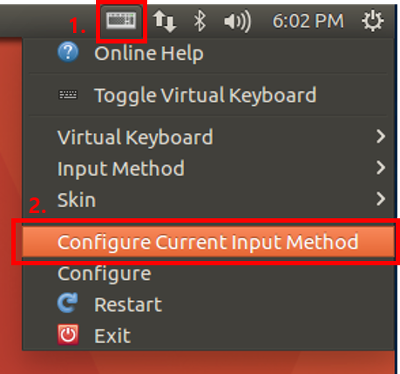Open the Online Help text link
Image resolution: width=400 pixels, height=374 pixels.
click(x=149, y=53)
